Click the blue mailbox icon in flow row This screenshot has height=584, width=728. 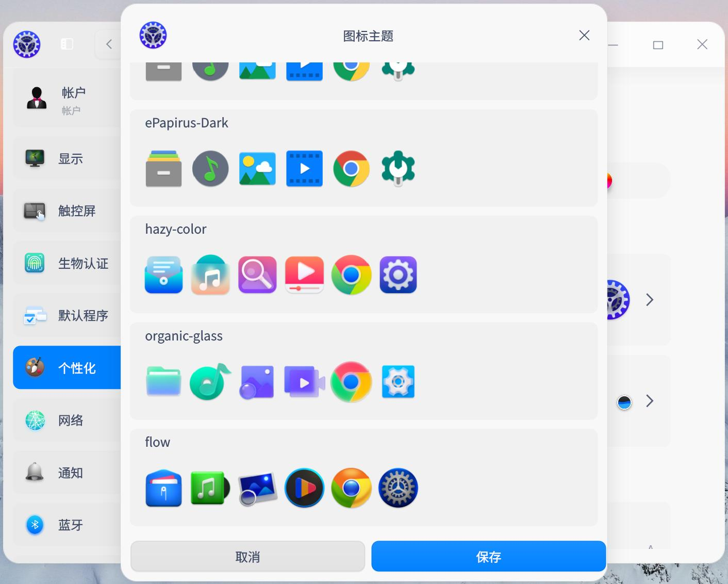pyautogui.click(x=163, y=488)
